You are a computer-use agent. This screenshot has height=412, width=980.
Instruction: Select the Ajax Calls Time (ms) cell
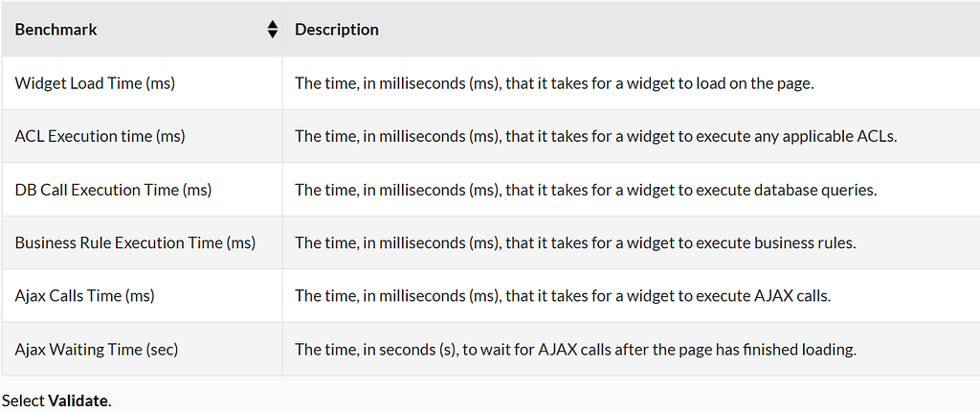pyautogui.click(x=142, y=296)
